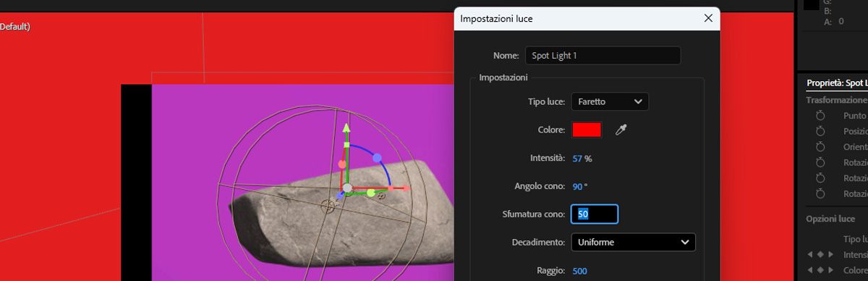
Task: Close the Impostazioni luce dialog
Action: coord(708,19)
